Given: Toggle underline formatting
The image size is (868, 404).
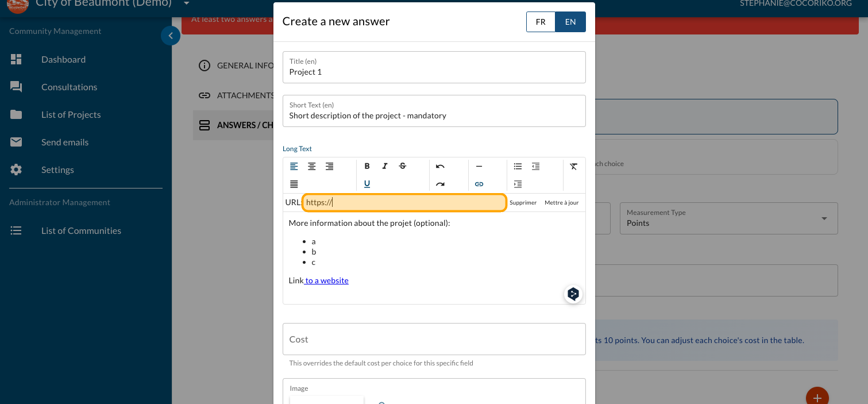Looking at the screenshot, I should click(367, 184).
